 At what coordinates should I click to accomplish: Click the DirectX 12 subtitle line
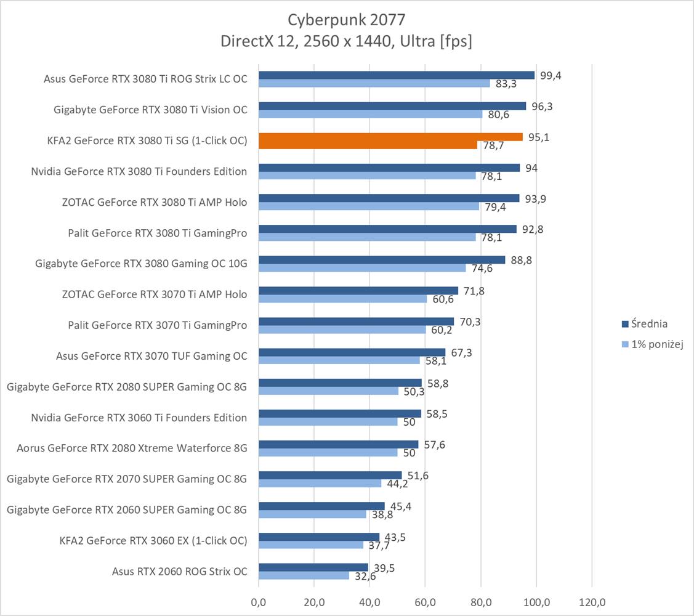pyautogui.click(x=347, y=41)
